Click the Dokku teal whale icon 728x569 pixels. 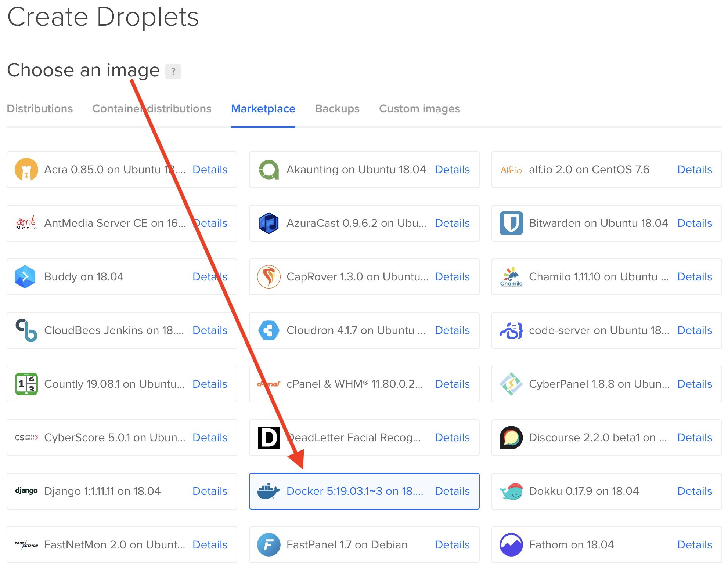click(x=511, y=491)
